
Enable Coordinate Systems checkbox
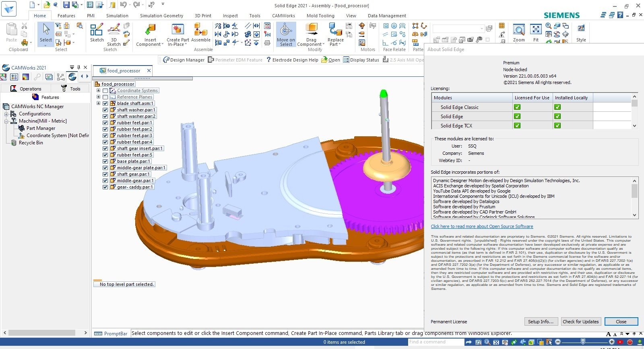(105, 90)
